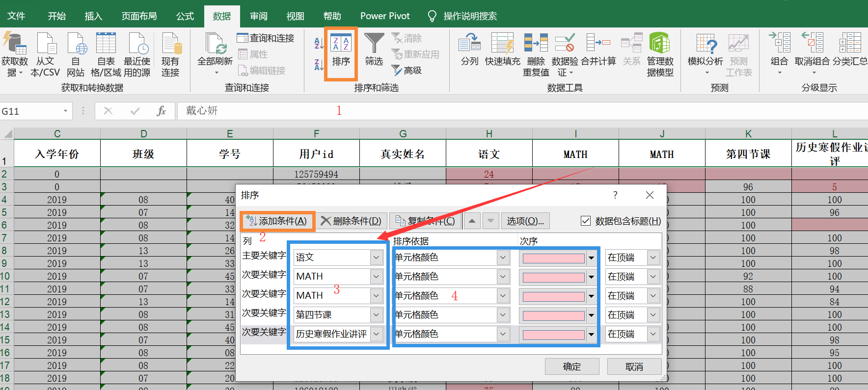Switch to the Power Pivot tab
This screenshot has width=868, height=390.
pos(385,16)
